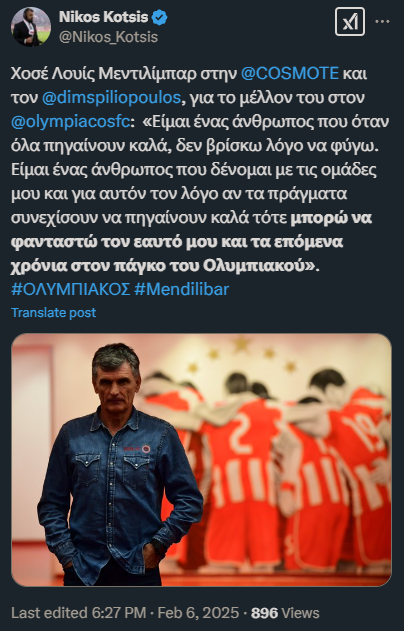
Task: Open Nikos Kotsis profile avatar
Action: click(x=31, y=27)
